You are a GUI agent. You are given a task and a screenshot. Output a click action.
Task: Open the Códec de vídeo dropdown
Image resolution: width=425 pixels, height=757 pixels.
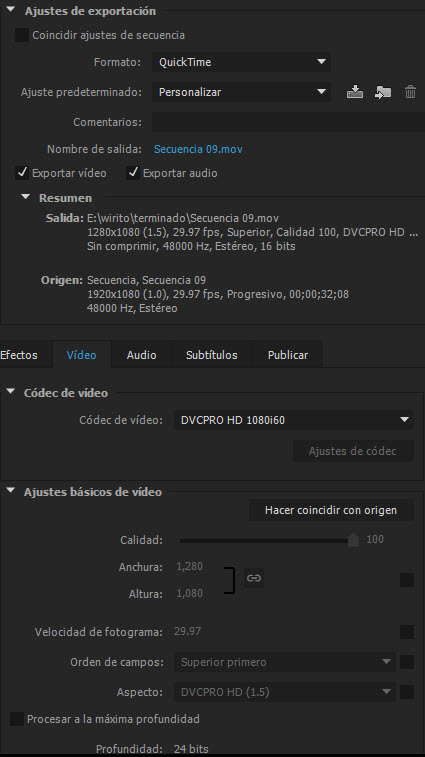pyautogui.click(x=294, y=420)
